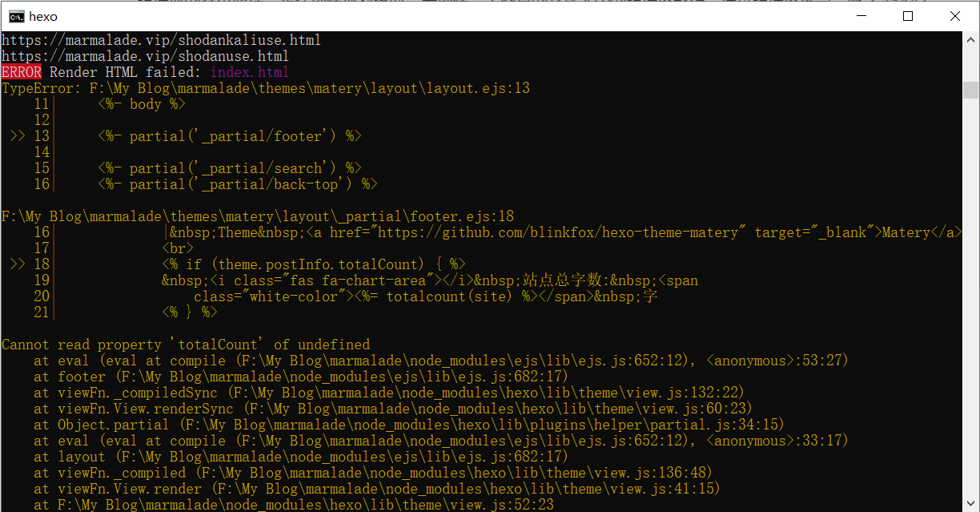Click the "Cannot read property 'totalCount'" message
980x512 pixels.
coord(185,345)
